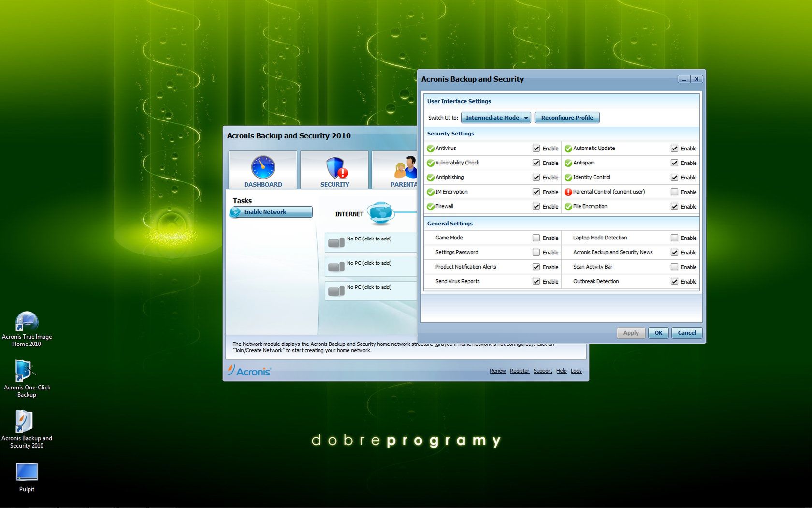This screenshot has width=812, height=508.
Task: Open the Register link
Action: coord(520,371)
